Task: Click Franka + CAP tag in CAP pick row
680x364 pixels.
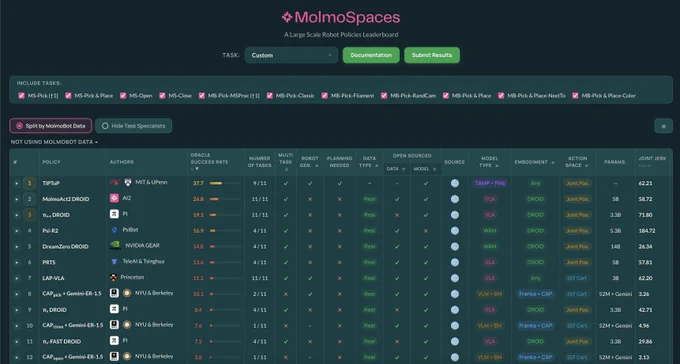Action: click(535, 294)
